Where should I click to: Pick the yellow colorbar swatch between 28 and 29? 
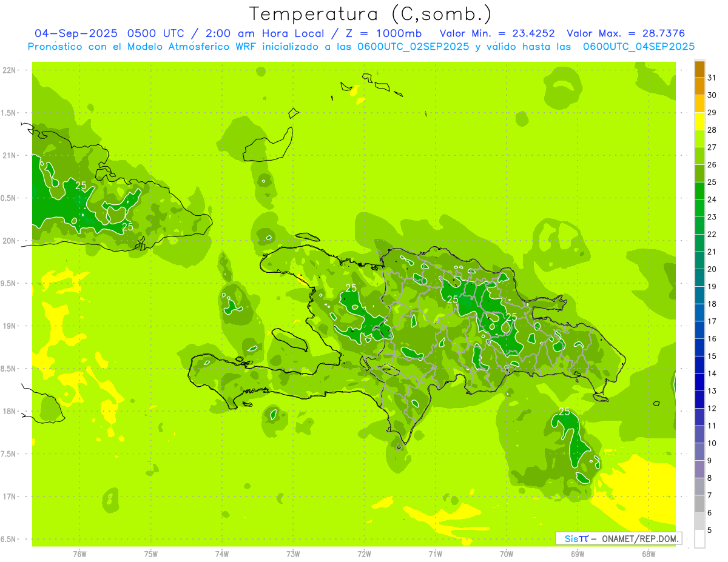pyautogui.click(x=699, y=121)
